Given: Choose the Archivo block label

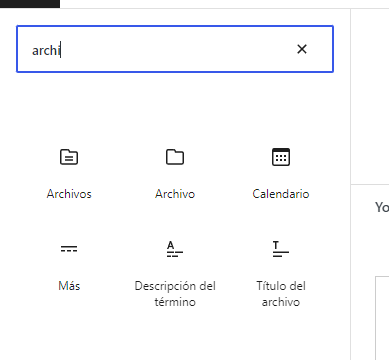Looking at the screenshot, I should click(x=175, y=194).
